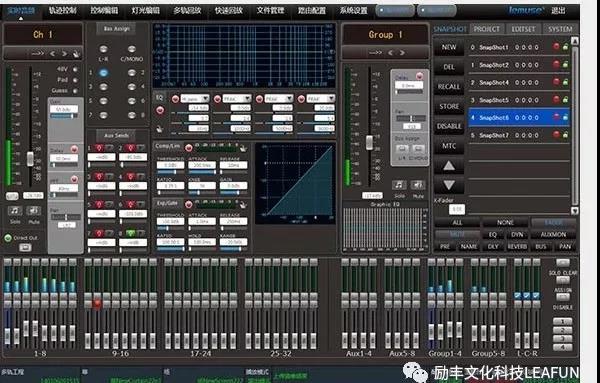600x383 pixels.
Task: Toggle the Exp/Gate power button
Action: (188, 205)
